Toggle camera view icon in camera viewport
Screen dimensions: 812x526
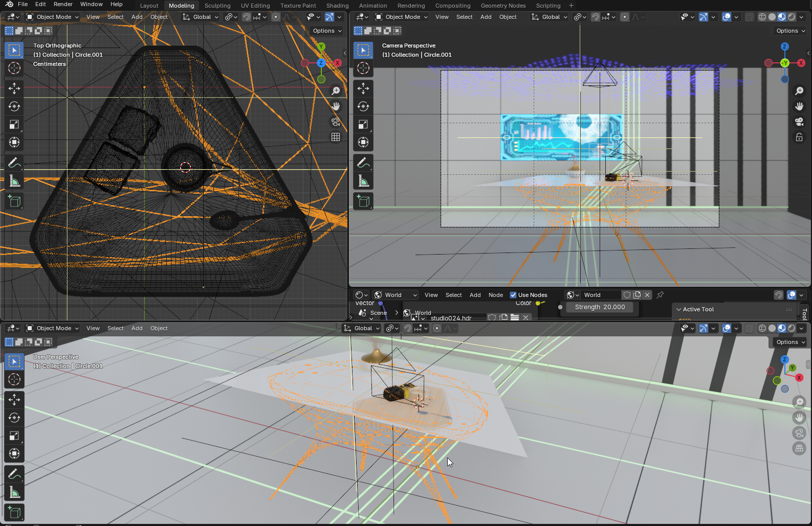coord(799,122)
